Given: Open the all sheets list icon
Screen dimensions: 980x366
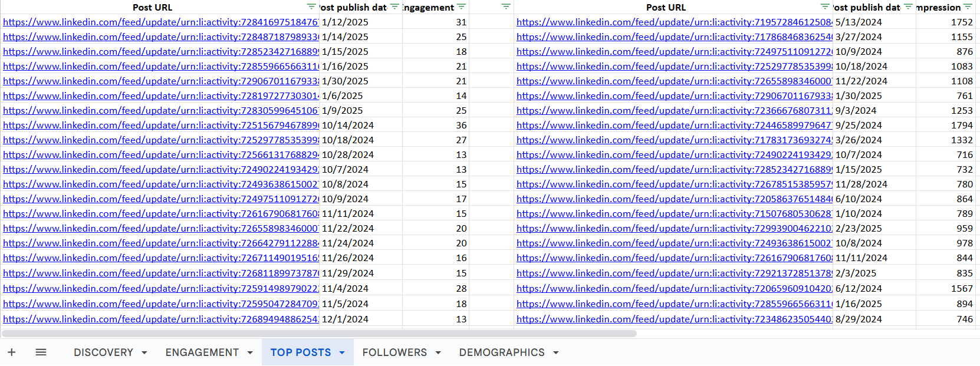Looking at the screenshot, I should (x=41, y=352).
